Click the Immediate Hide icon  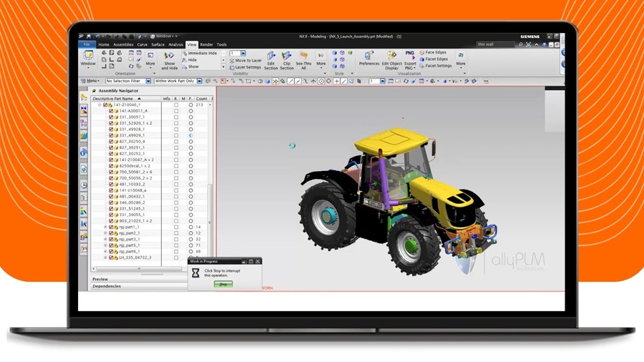pyautogui.click(x=185, y=54)
